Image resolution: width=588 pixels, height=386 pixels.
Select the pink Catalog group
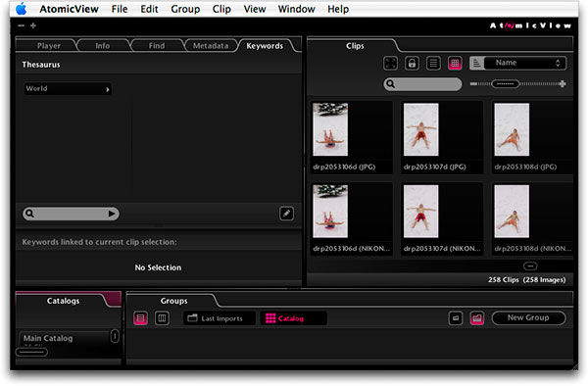tap(293, 318)
